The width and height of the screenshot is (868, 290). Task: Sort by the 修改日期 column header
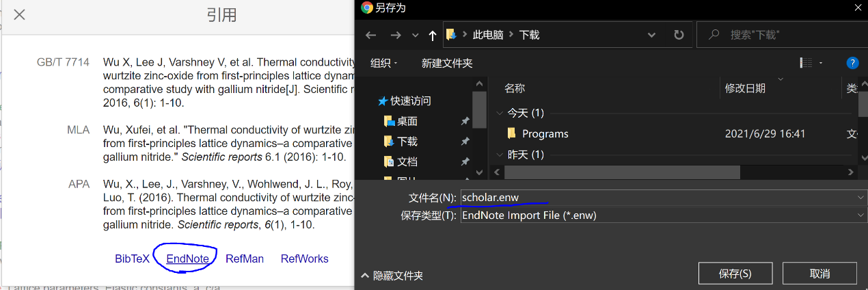point(745,88)
